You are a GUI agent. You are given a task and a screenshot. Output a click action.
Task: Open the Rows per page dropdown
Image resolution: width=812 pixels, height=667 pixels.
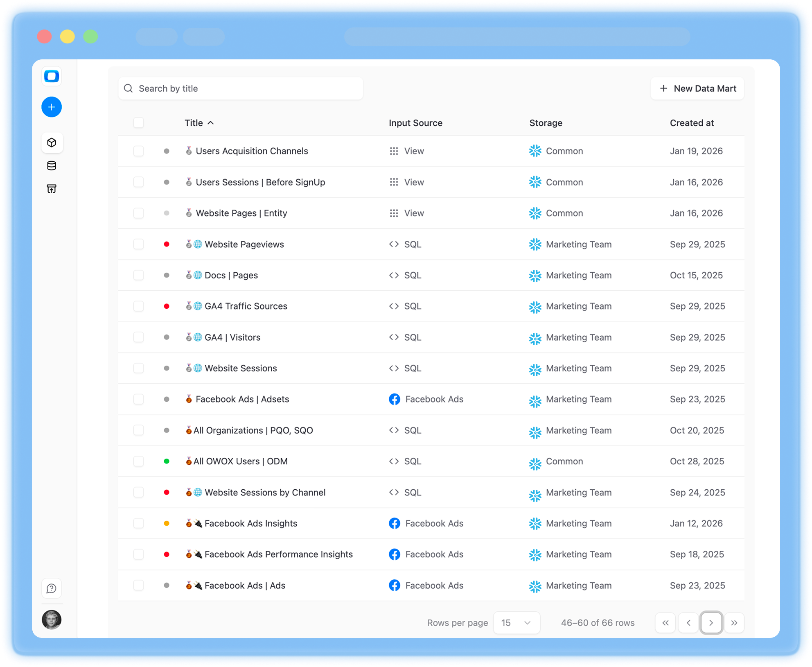click(x=517, y=622)
